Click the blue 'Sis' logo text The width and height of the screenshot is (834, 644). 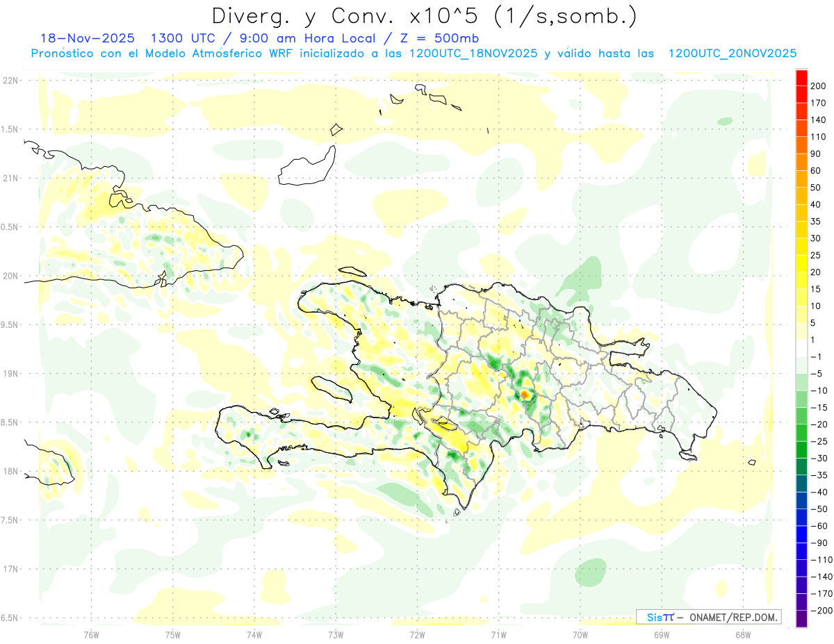pos(655,617)
